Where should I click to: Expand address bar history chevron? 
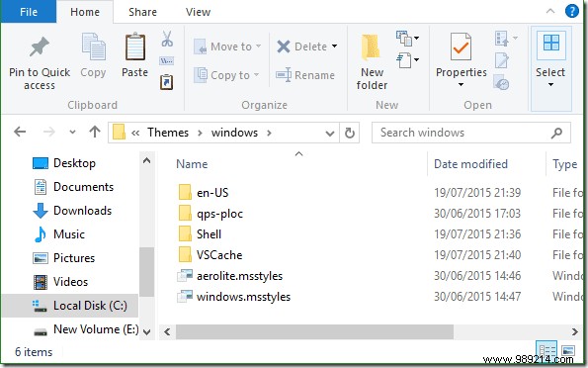click(330, 133)
